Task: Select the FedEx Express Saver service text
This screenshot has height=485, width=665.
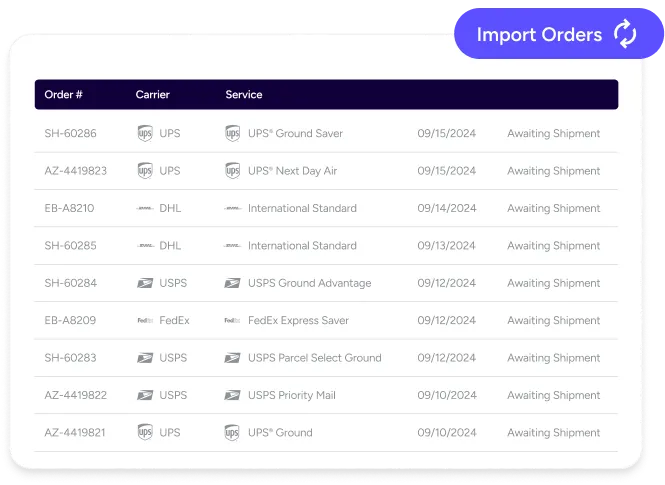Action: (x=298, y=321)
